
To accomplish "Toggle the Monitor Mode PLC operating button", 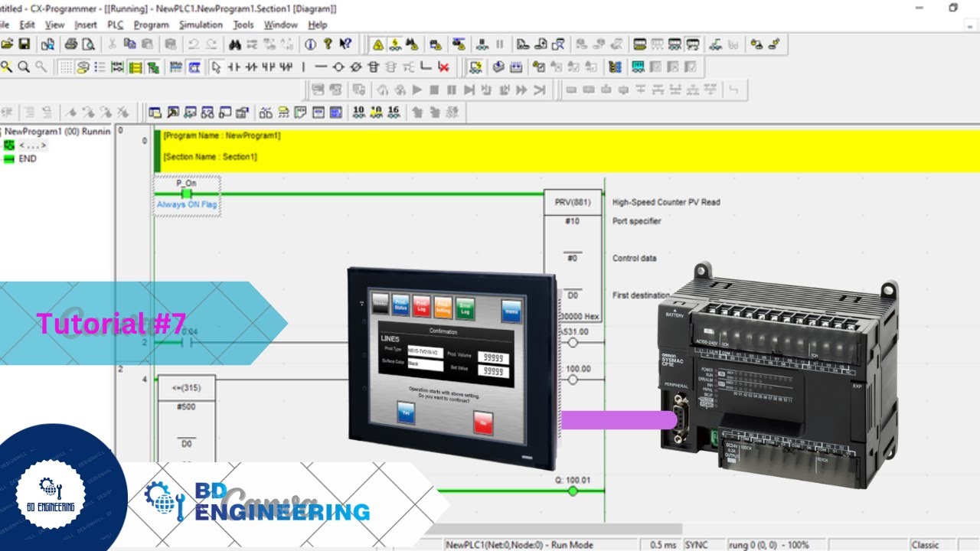I will tap(675, 44).
